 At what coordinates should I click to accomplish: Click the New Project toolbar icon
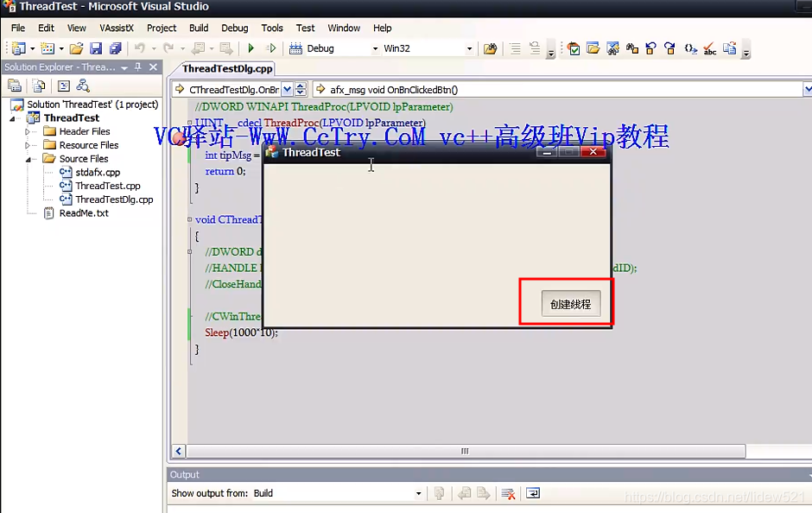(19, 48)
